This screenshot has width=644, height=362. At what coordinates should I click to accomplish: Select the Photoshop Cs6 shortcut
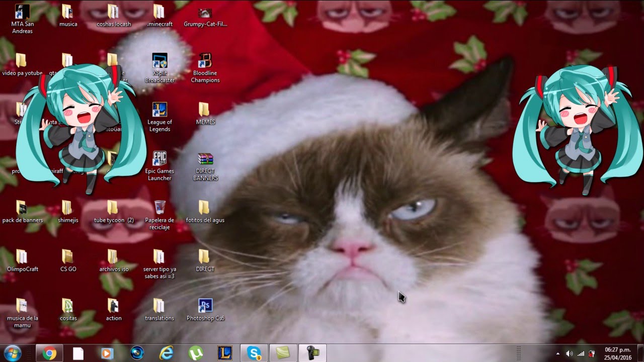point(205,310)
